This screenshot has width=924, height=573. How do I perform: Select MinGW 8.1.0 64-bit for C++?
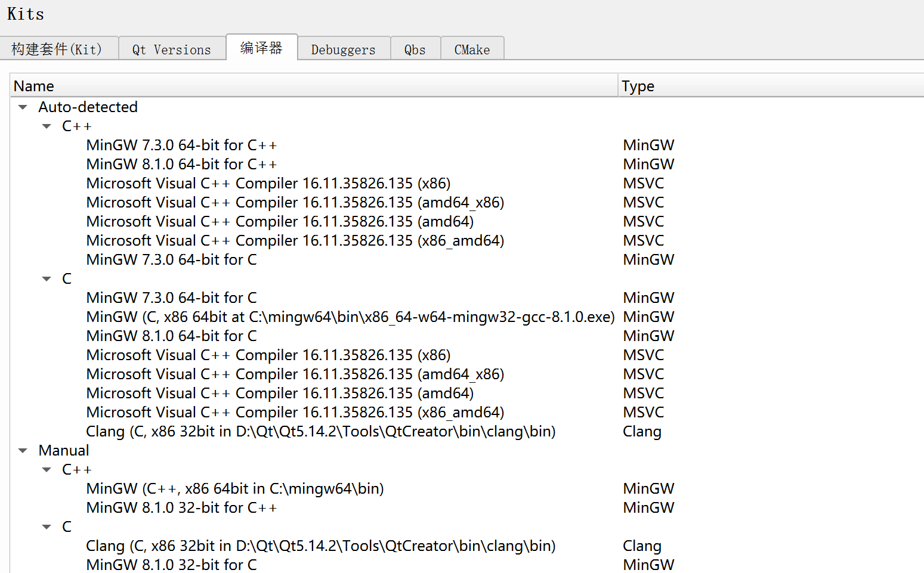tap(182, 164)
